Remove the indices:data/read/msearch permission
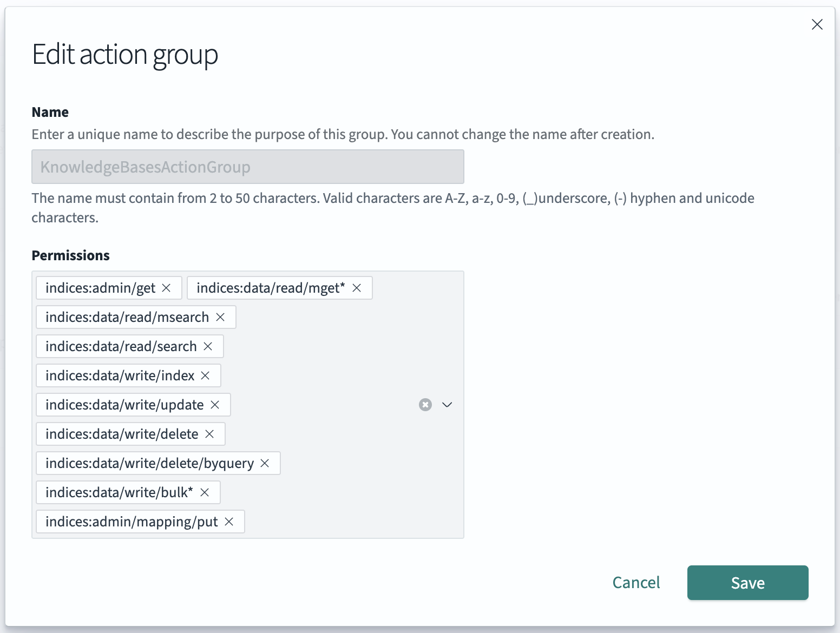The width and height of the screenshot is (840, 633). tap(220, 317)
